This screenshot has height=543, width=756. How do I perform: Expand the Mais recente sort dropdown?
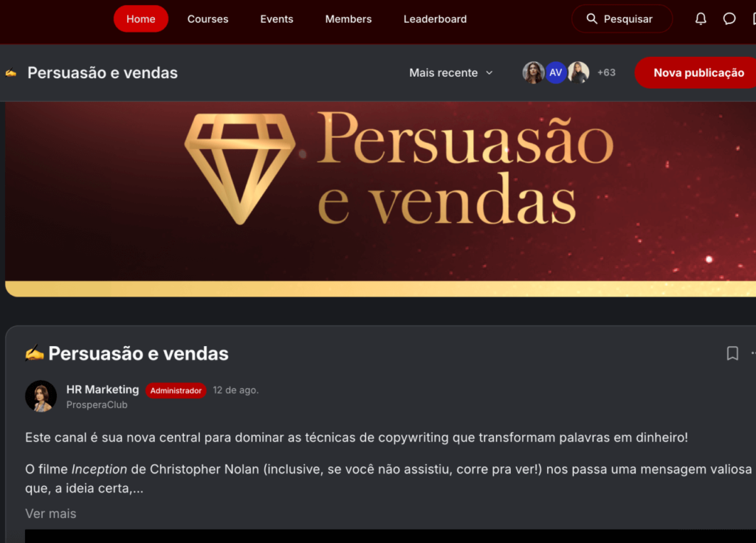pos(451,73)
